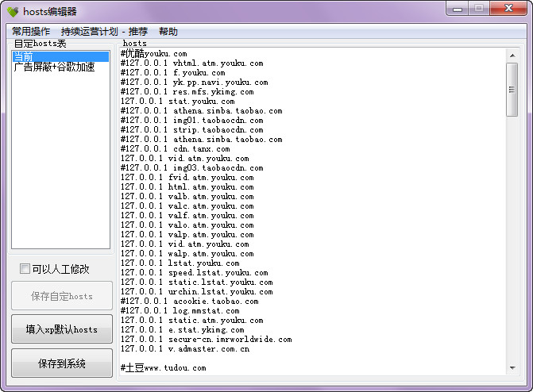Click the img03.taobaocdn.com line
The width and height of the screenshot is (533, 392).
[x=192, y=167]
